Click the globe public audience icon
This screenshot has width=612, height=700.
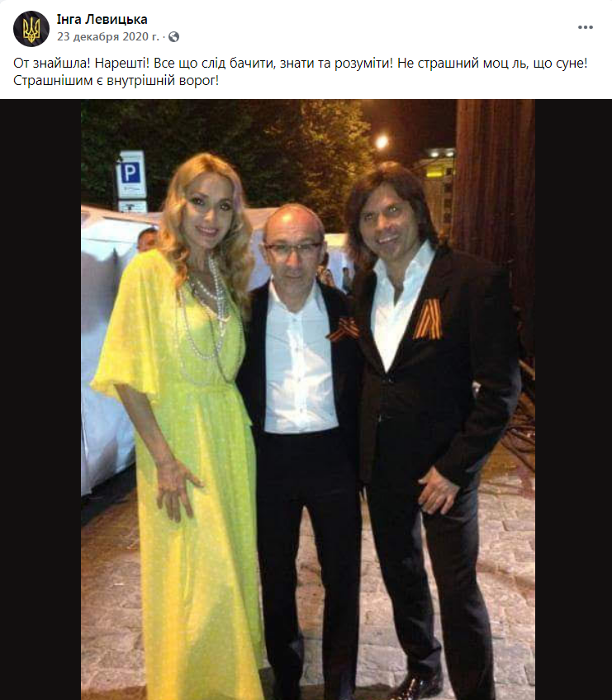tap(173, 37)
